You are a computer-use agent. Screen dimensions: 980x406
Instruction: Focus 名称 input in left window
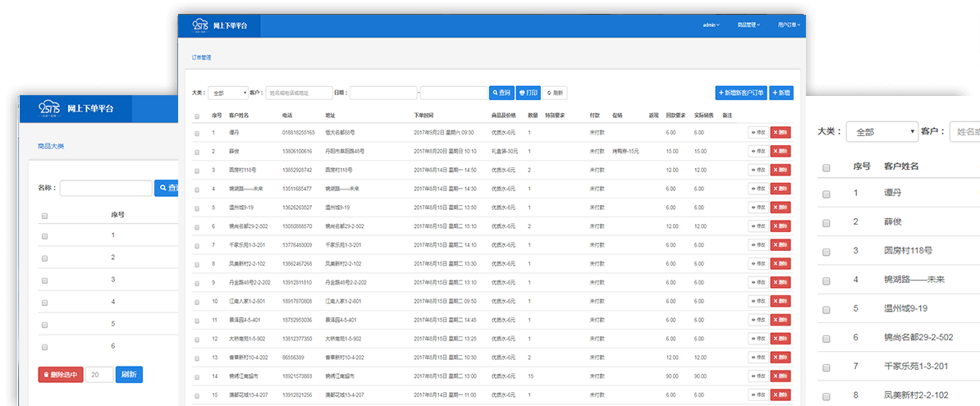[x=106, y=188]
